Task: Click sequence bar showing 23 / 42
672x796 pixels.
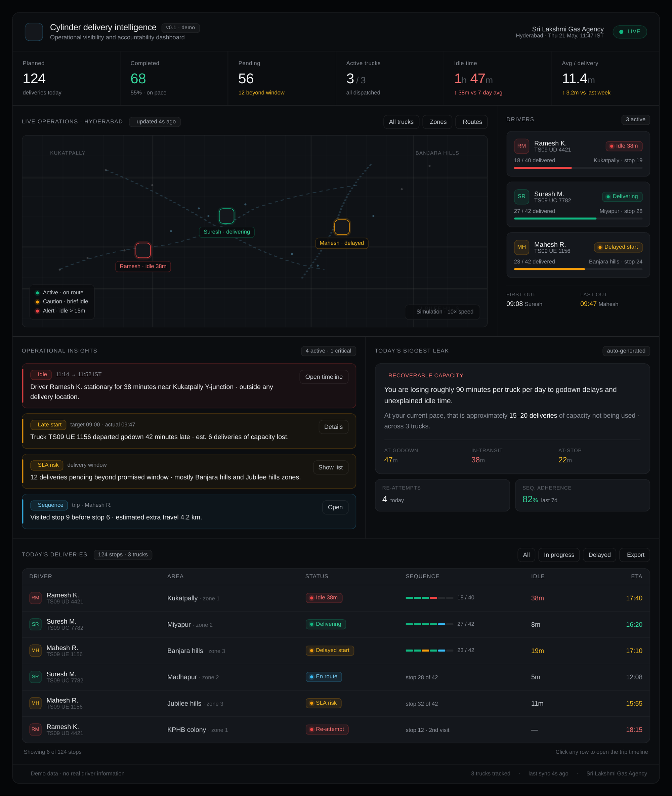Action: tap(429, 651)
